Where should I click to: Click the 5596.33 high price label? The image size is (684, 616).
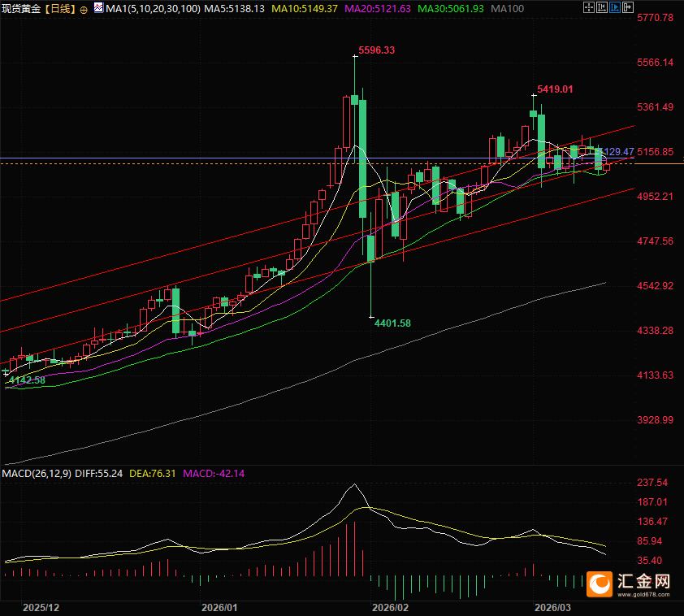376,50
